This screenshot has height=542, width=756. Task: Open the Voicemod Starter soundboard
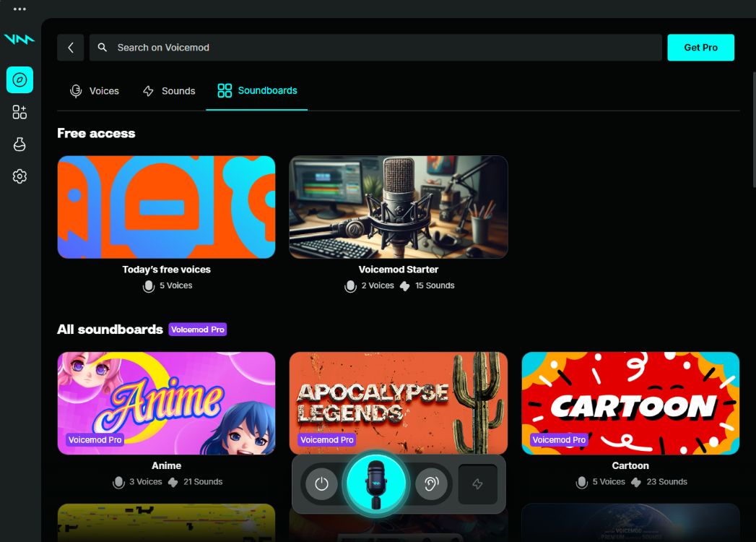point(398,207)
